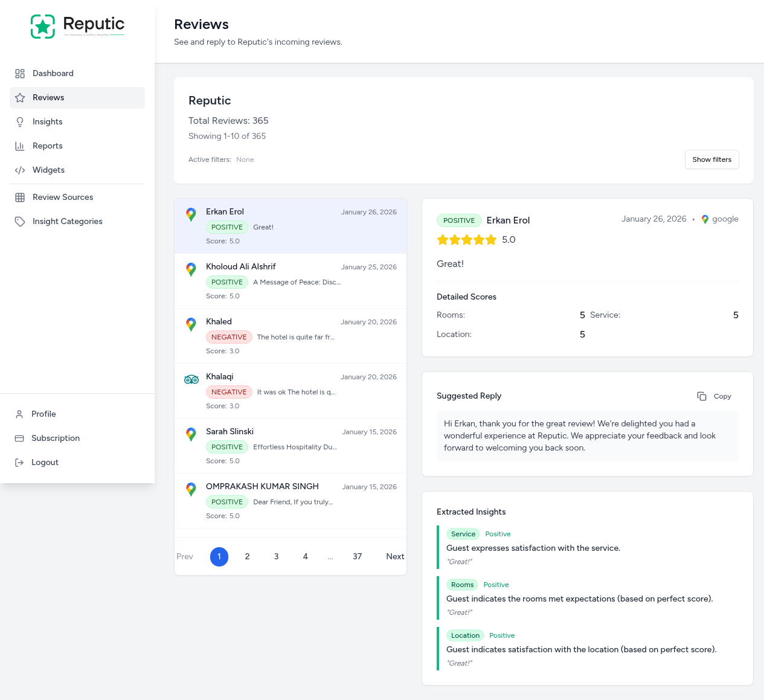Click Google Maps pin on Khaled row

coord(191,324)
